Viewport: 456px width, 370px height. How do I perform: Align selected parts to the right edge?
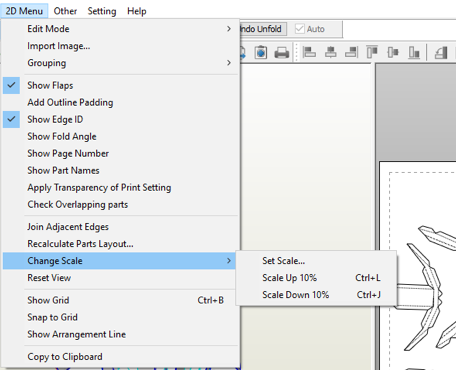tap(351, 52)
